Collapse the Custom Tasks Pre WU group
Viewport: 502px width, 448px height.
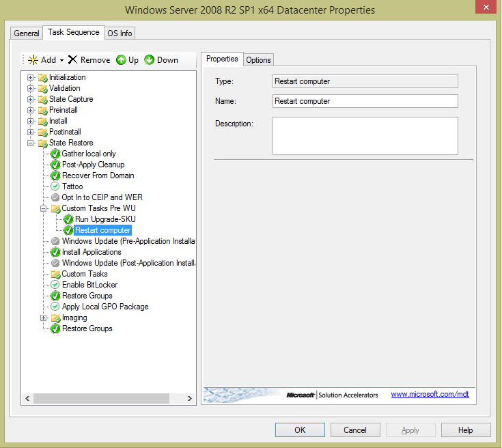44,208
